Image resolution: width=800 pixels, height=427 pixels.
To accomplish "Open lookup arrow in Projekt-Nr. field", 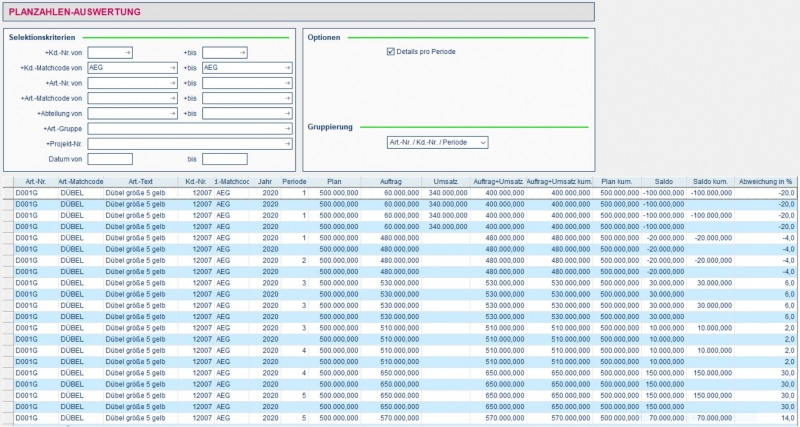I will coord(287,144).
